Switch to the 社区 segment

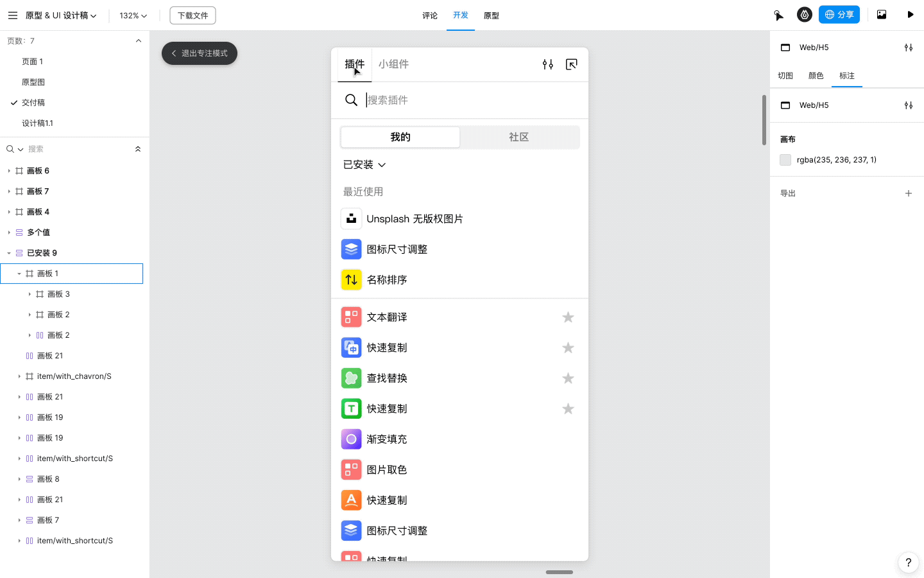click(518, 137)
